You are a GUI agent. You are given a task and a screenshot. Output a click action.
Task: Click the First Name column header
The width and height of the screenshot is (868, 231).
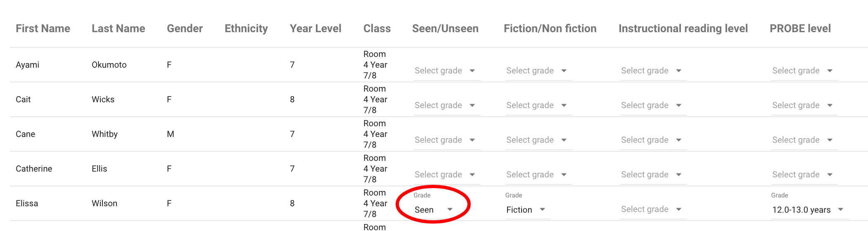(x=43, y=28)
